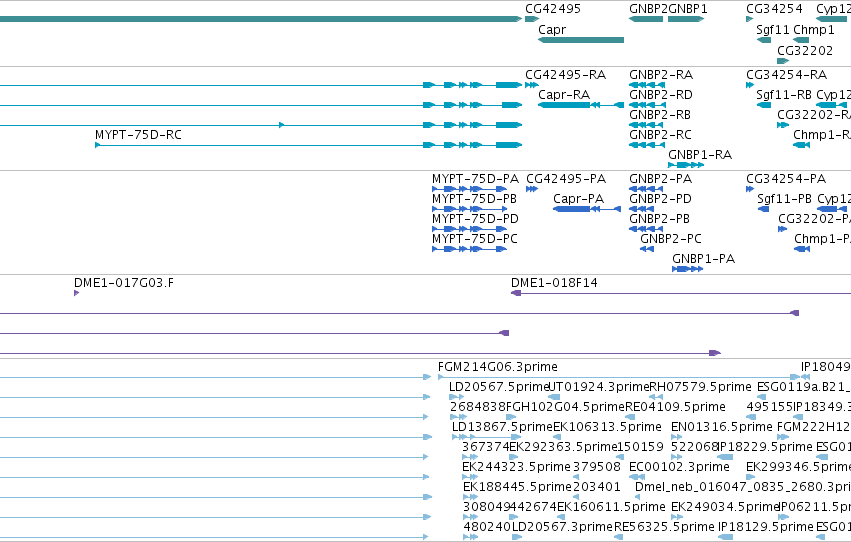This screenshot has width=851, height=542.
Task: Select the Capr-RA transcript glyph
Action: pyautogui.click(x=581, y=105)
